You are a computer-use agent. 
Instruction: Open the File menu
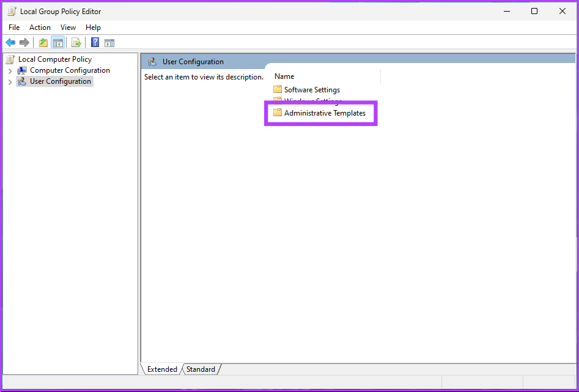[14, 28]
